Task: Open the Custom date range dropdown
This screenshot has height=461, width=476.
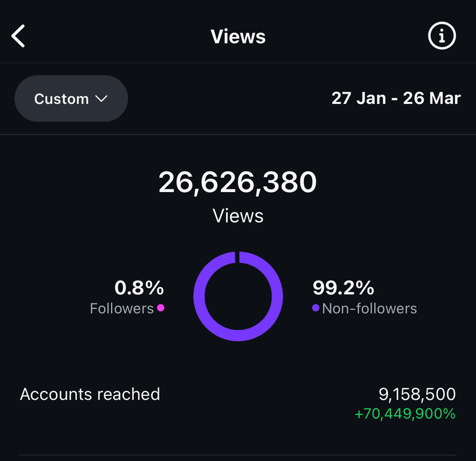Action: (x=71, y=98)
